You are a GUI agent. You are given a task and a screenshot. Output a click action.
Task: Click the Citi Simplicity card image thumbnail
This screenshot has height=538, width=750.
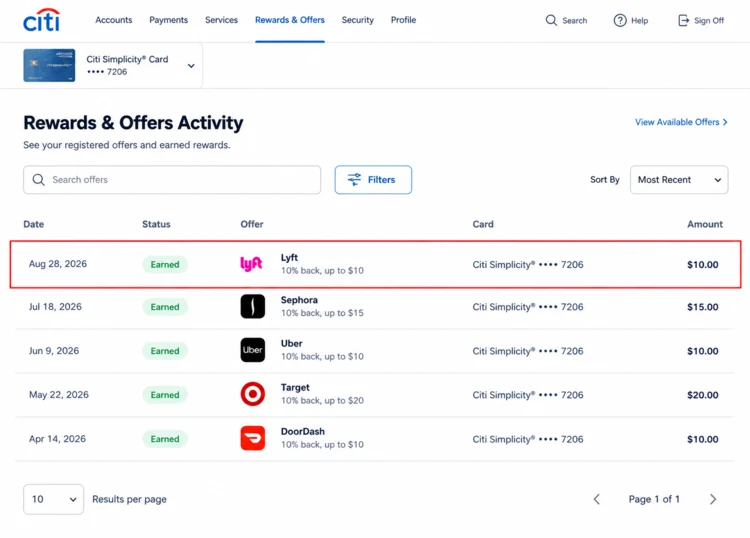point(49,65)
